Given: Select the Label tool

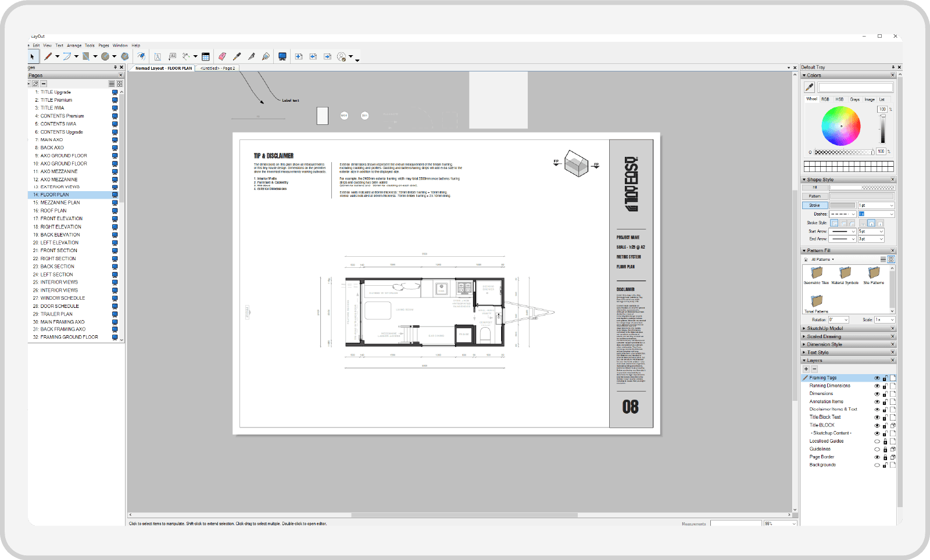Looking at the screenshot, I should click(172, 56).
